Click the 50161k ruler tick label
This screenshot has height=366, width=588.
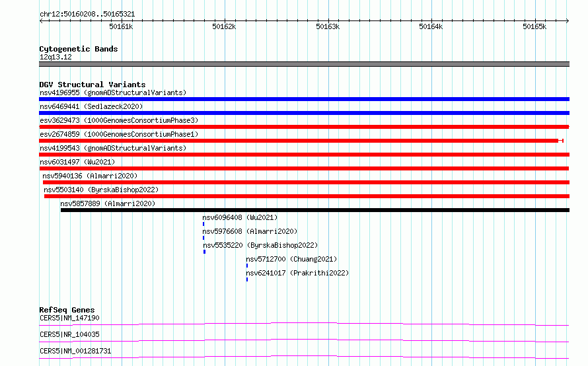click(121, 26)
